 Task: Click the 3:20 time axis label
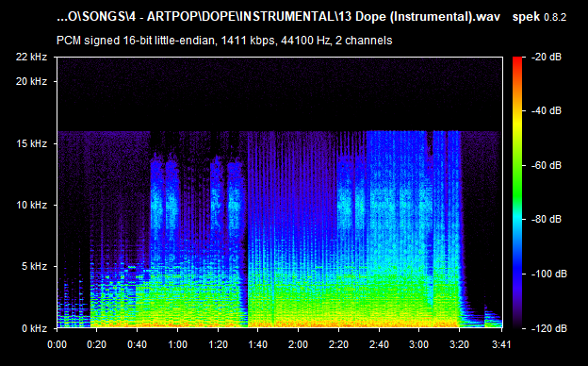pyautogui.click(x=460, y=344)
